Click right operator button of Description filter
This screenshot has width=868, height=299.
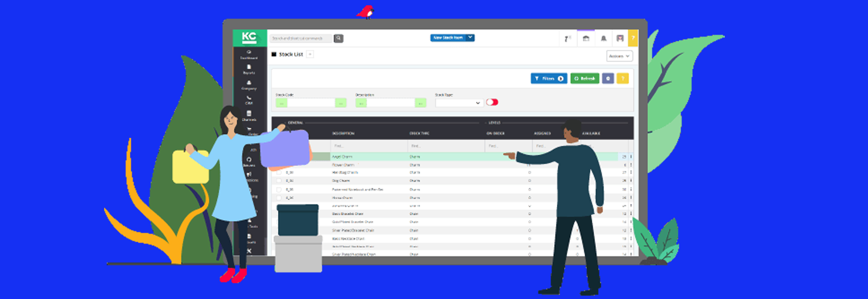pyautogui.click(x=420, y=103)
